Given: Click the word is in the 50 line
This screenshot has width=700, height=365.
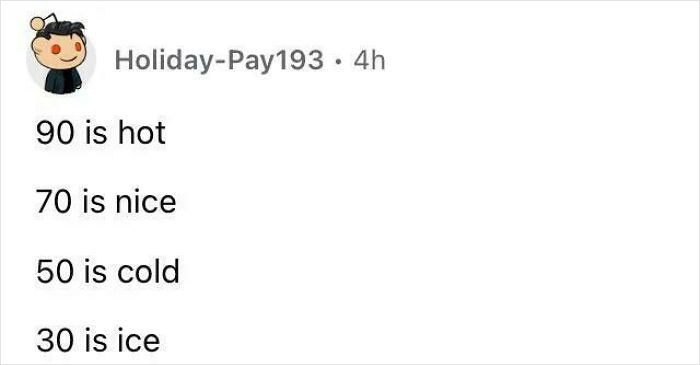Looking at the screenshot, I should pyautogui.click(x=95, y=271).
